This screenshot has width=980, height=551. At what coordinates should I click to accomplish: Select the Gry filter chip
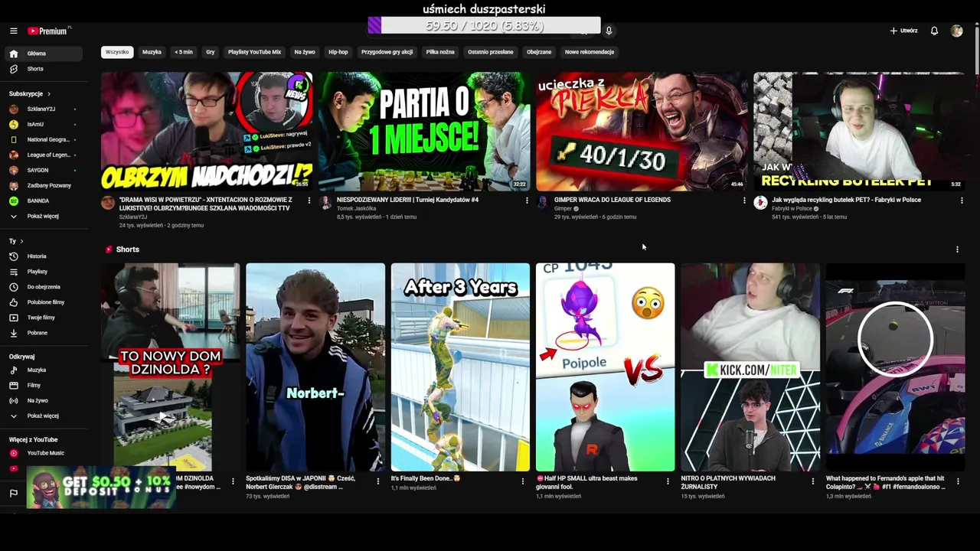[x=211, y=52]
